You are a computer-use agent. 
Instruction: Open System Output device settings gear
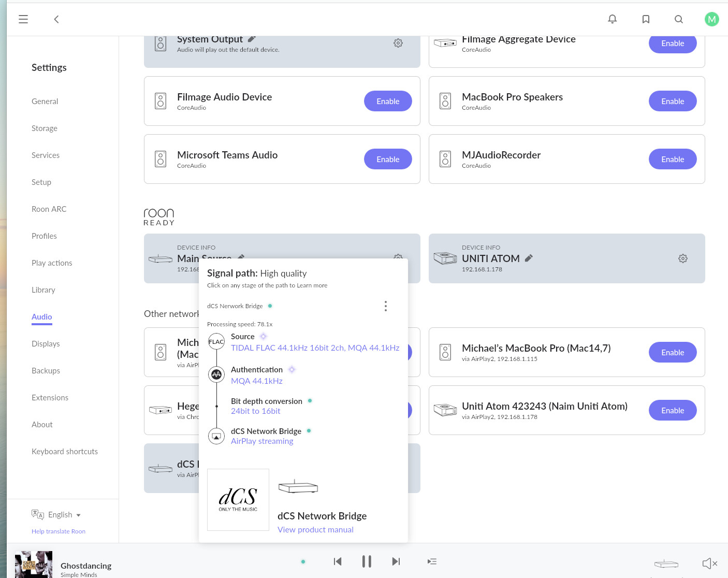pyautogui.click(x=398, y=43)
